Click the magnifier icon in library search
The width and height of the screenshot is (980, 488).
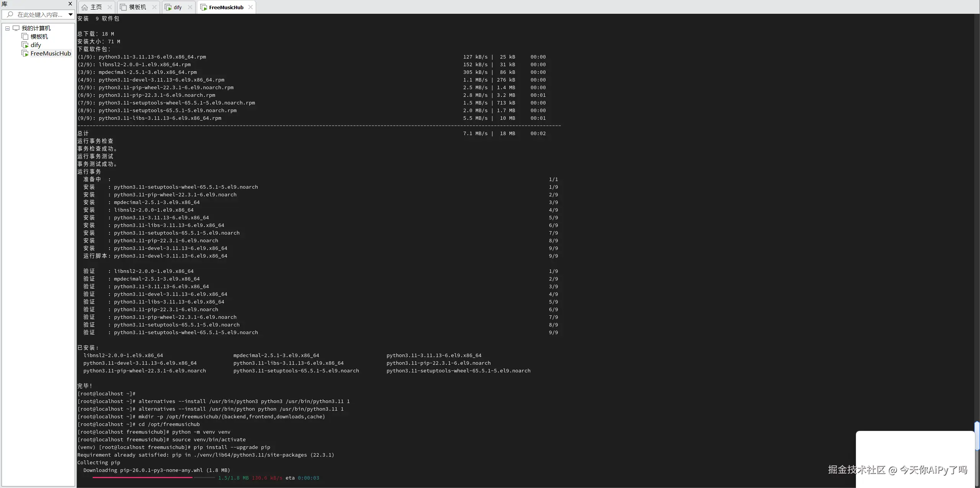tap(10, 15)
